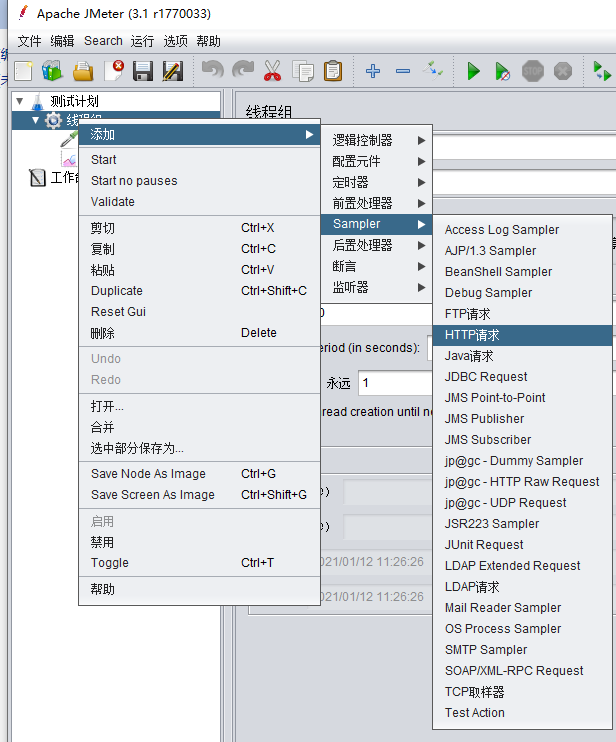Click the Test Plan flask icon
616x742 pixels.
pos(37,101)
